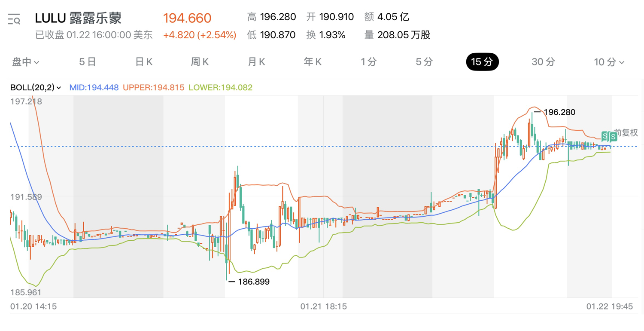
Task: Click the 01.22 19:45 time axis label
Action: click(610, 306)
